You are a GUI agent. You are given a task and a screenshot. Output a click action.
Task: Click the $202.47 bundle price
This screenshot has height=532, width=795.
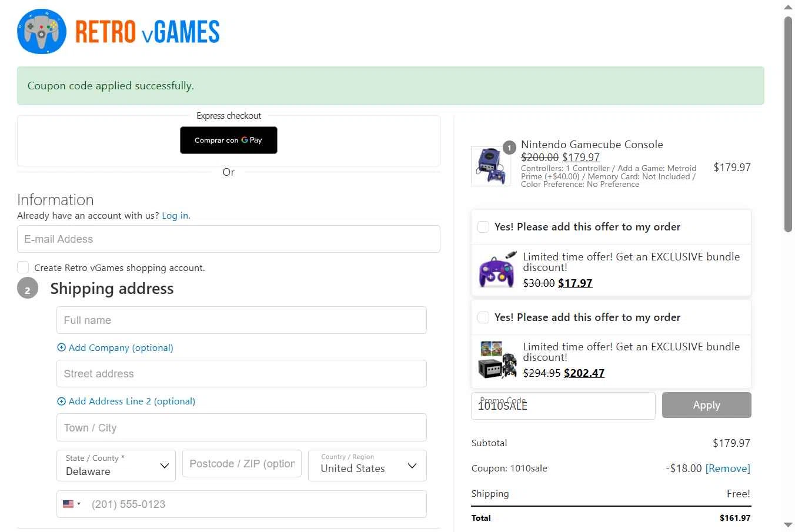coord(584,373)
